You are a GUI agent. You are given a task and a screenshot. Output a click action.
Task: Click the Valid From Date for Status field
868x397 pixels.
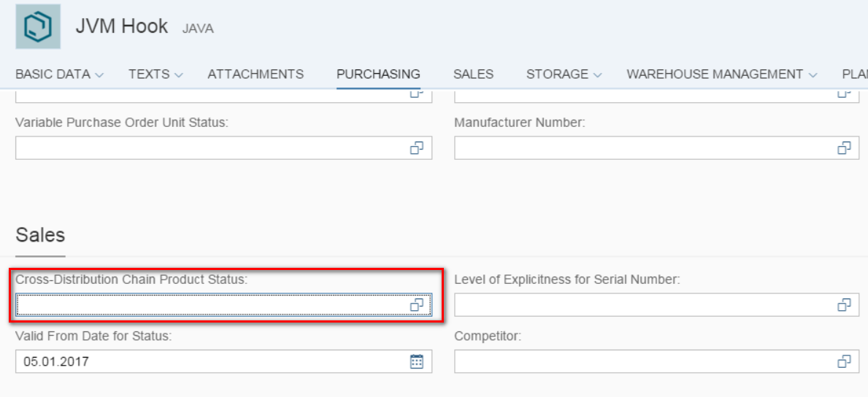click(223, 361)
